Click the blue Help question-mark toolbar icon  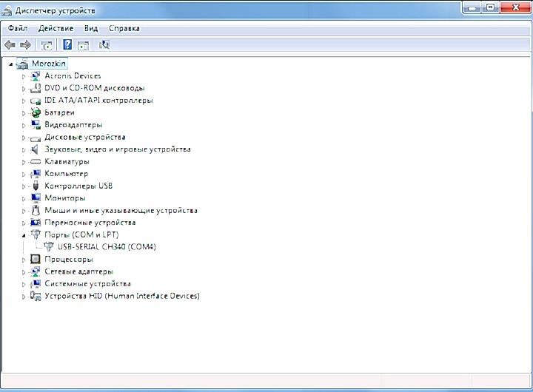tap(67, 45)
